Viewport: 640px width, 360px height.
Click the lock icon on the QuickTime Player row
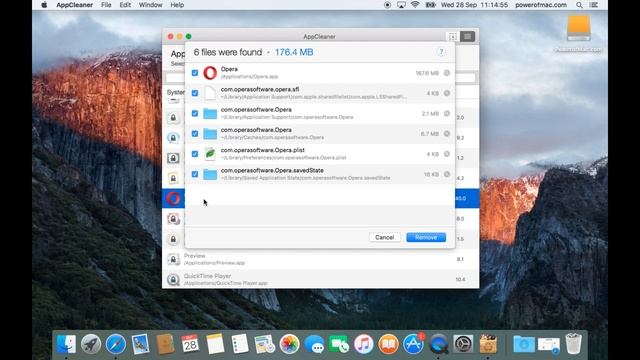(173, 279)
